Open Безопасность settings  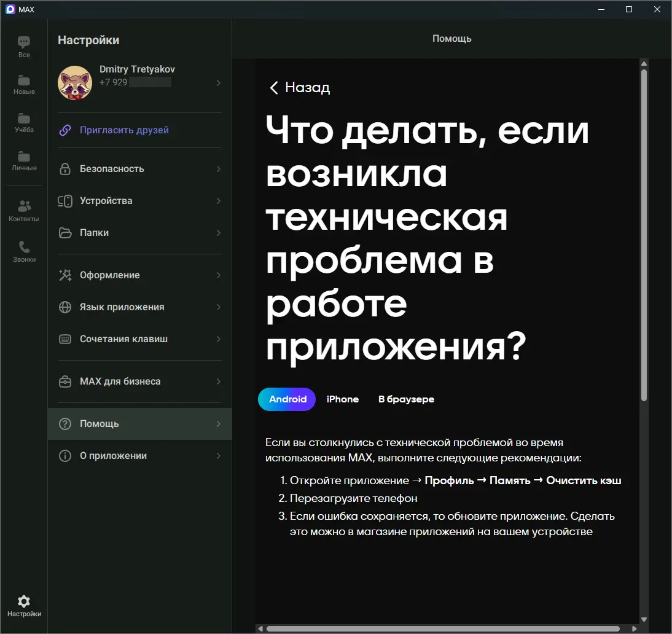[x=139, y=169]
